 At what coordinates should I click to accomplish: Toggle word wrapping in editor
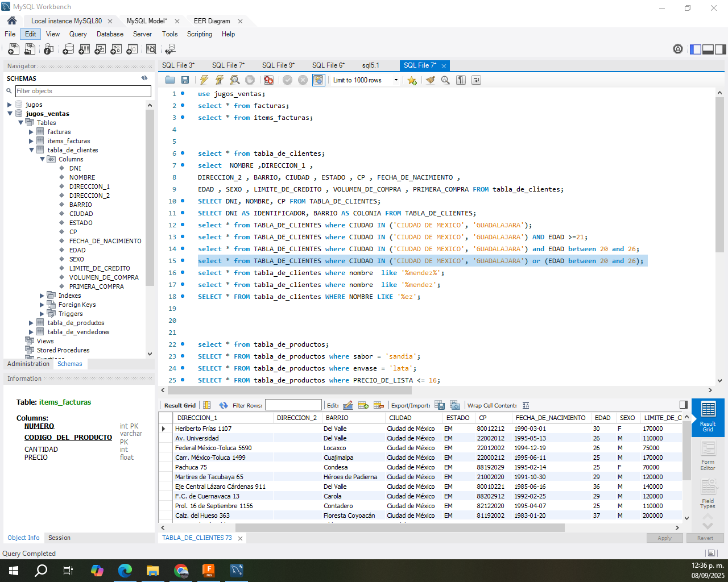[476, 80]
